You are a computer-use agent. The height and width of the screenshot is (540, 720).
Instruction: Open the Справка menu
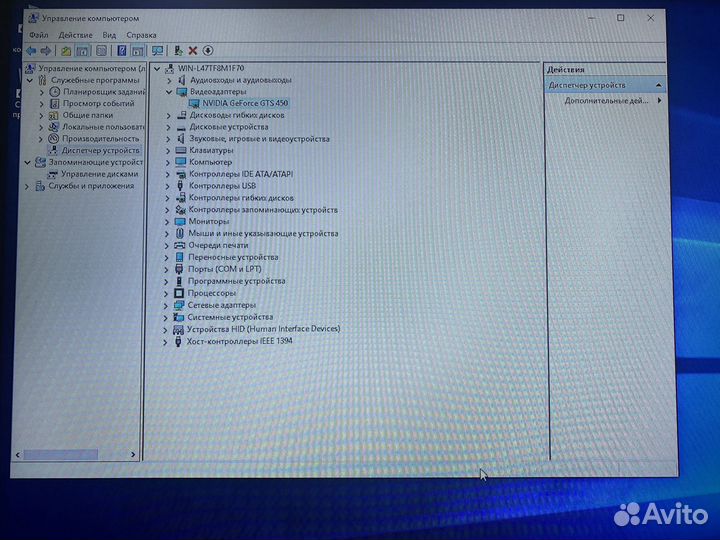pos(141,35)
